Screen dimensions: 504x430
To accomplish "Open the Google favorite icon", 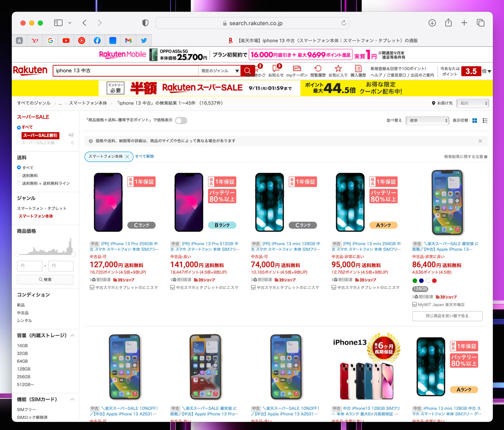I will (x=50, y=40).
